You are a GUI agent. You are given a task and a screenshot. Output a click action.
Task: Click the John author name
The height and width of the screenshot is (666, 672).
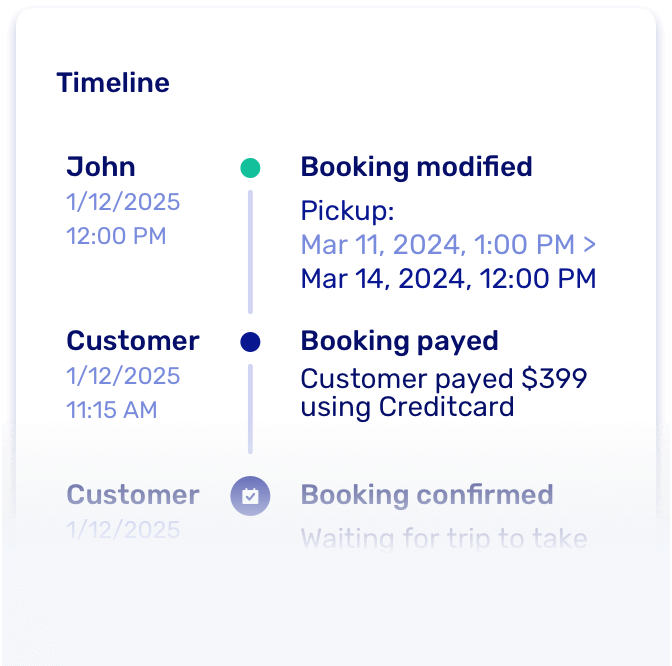(x=101, y=167)
